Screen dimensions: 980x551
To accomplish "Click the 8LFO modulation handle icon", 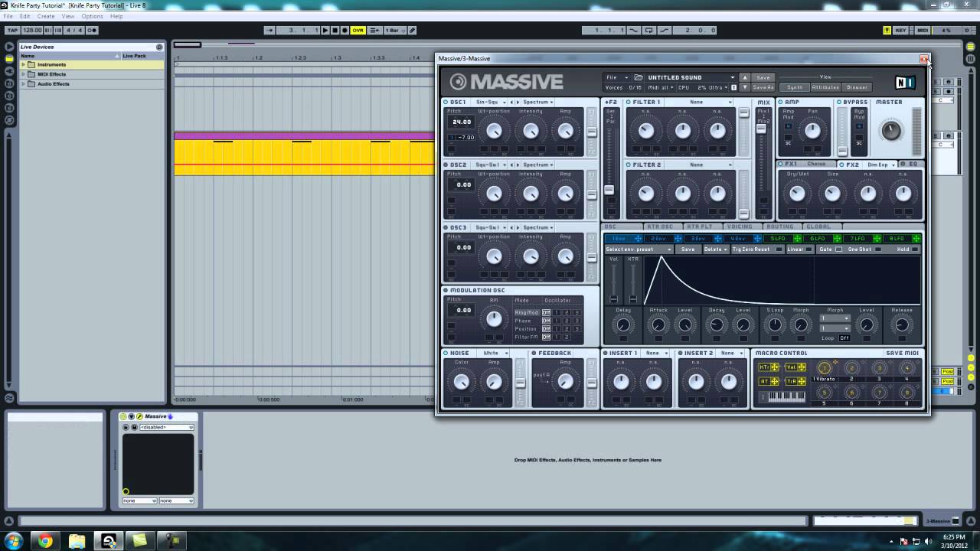I will point(916,239).
